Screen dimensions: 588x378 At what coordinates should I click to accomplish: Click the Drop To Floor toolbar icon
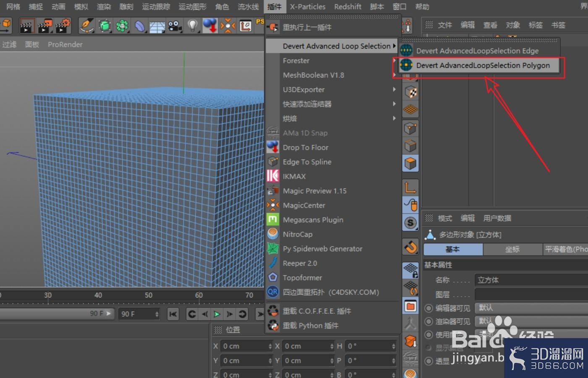tap(210, 26)
